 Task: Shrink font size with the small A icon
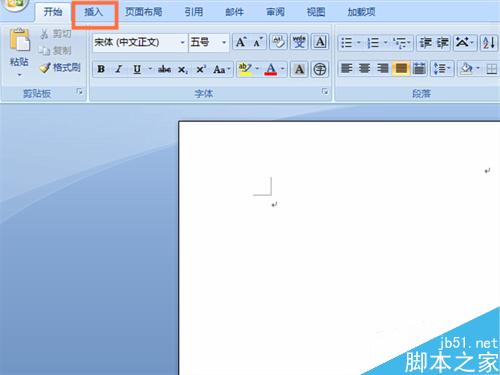click(x=258, y=42)
